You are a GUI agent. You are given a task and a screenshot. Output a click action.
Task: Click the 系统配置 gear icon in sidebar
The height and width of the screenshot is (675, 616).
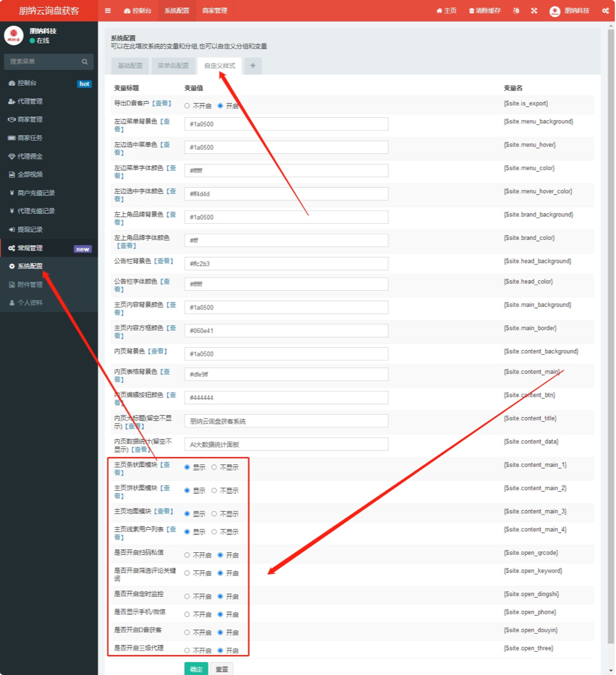(x=11, y=266)
